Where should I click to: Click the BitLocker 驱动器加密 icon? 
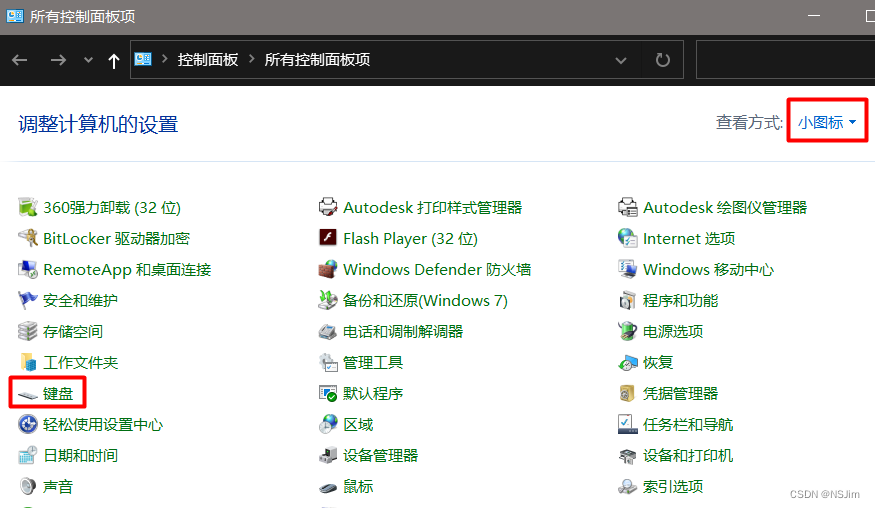[27, 238]
